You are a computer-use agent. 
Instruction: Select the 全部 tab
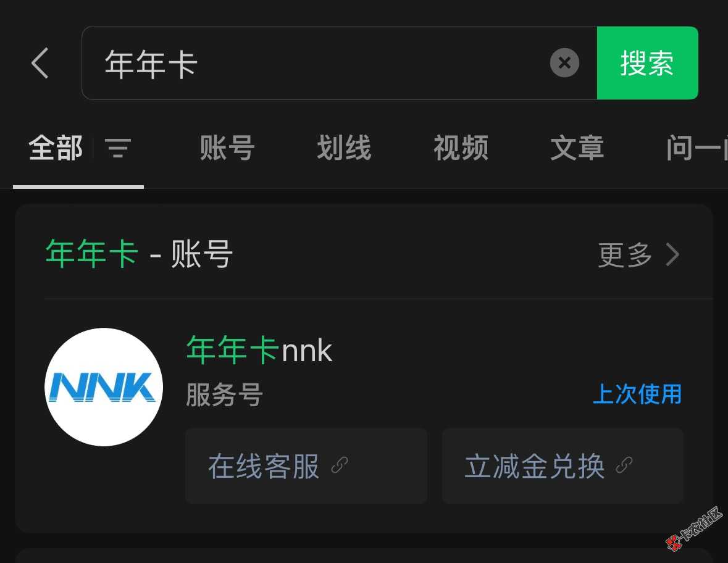[56, 148]
